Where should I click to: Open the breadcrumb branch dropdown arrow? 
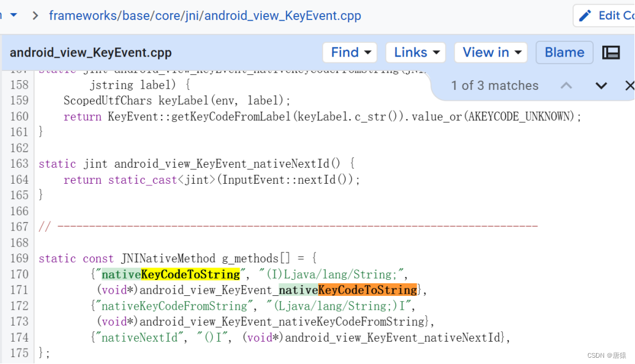pos(14,15)
